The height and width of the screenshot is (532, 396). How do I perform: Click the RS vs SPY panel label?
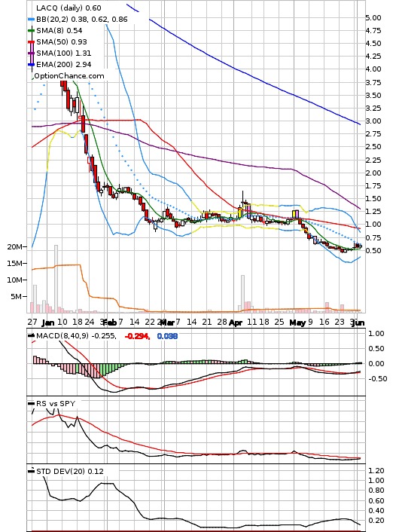[x=56, y=403]
